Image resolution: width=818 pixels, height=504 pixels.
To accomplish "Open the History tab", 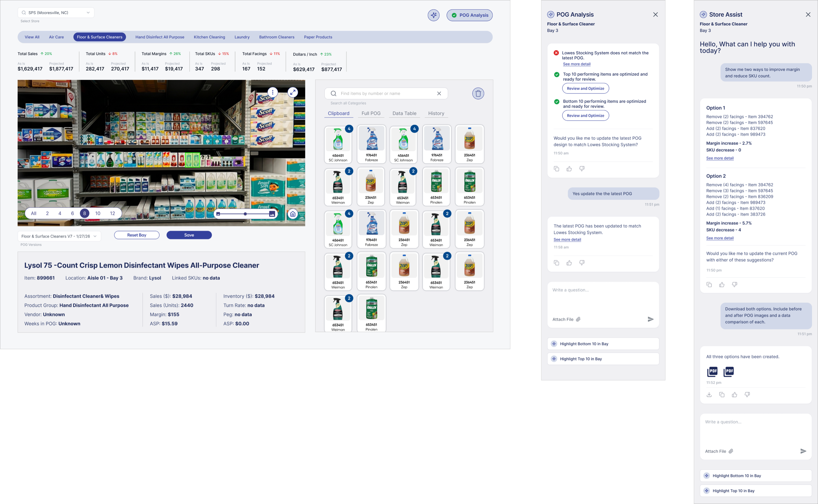I will click(x=436, y=114).
